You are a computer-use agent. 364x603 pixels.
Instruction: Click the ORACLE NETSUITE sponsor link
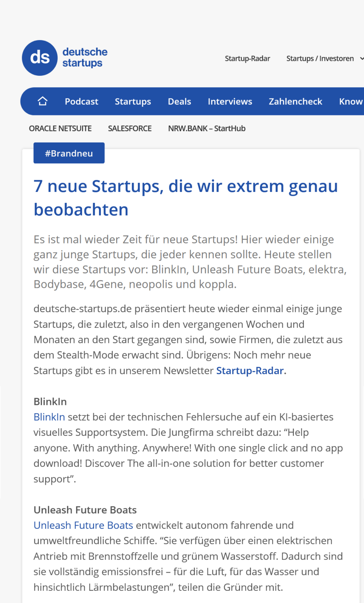[60, 128]
